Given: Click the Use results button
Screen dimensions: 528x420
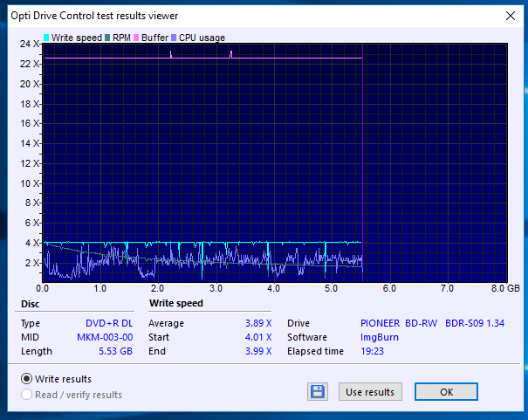Looking at the screenshot, I should tap(370, 392).
